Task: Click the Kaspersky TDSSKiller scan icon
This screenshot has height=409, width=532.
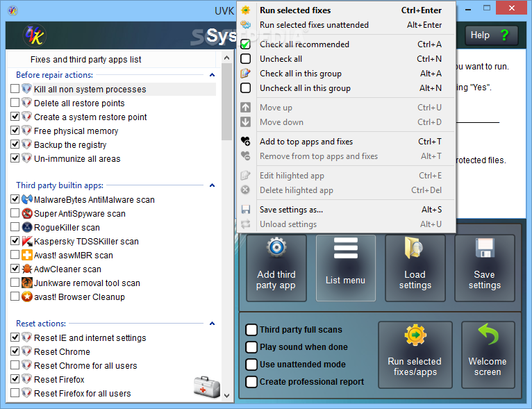Action: 27,241
